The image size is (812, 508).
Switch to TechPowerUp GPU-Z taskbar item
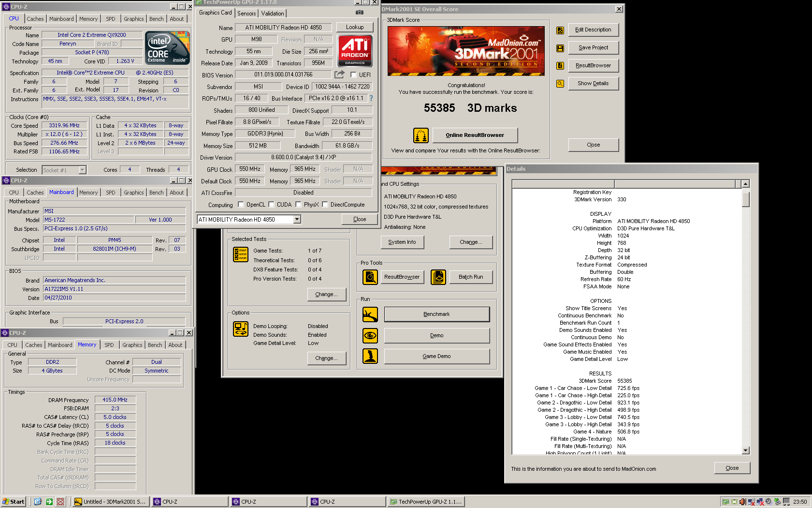click(x=427, y=502)
